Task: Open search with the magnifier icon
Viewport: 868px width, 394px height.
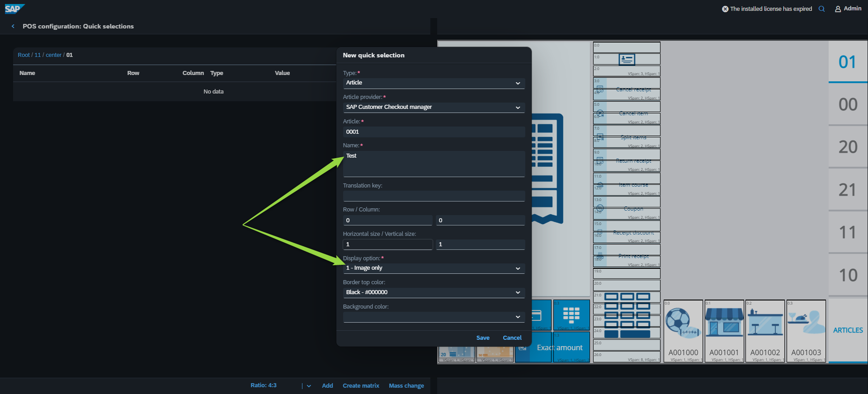Action: click(x=821, y=9)
